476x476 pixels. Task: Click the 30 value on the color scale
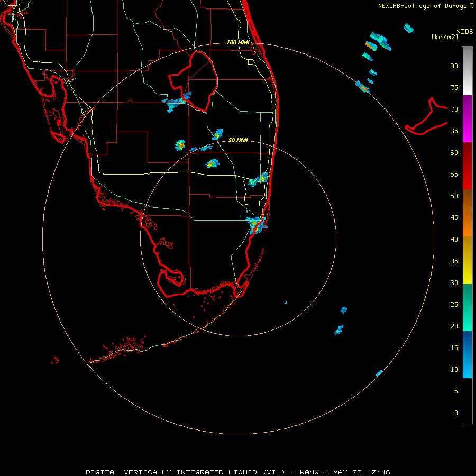click(454, 283)
